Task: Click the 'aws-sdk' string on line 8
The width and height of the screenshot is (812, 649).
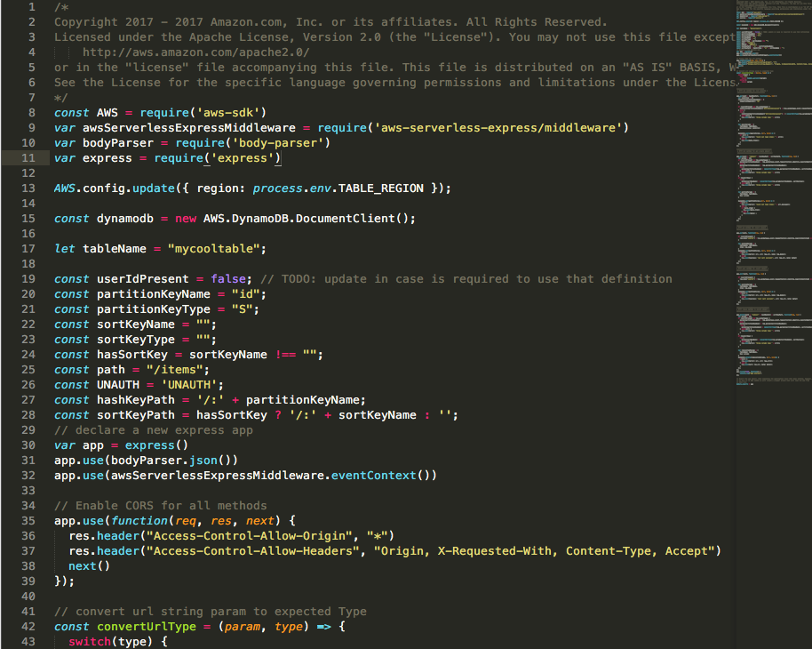Action: [227, 113]
